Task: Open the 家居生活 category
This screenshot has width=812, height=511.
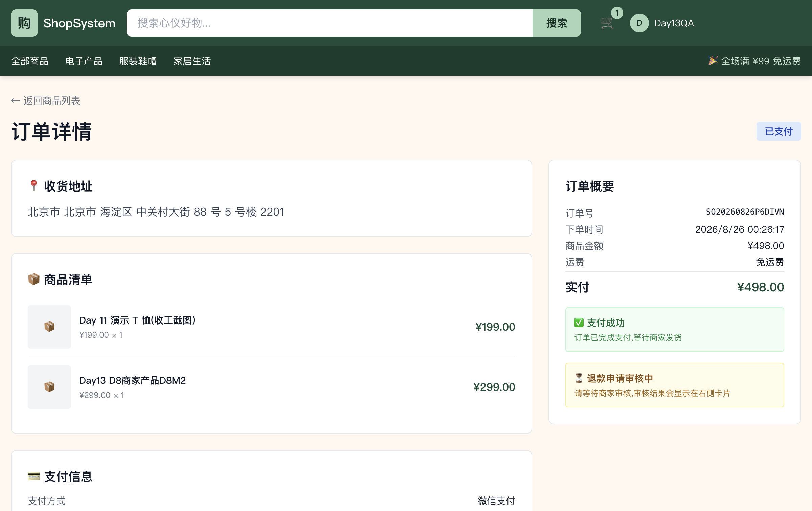Action: [x=192, y=61]
